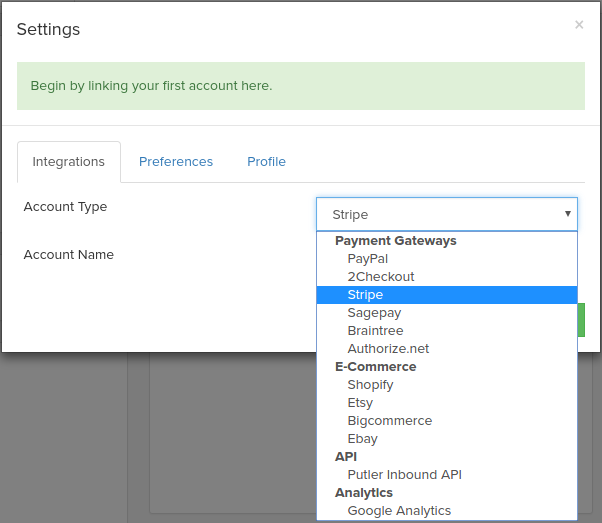Switch to the Integrations tab
Image resolution: width=602 pixels, height=523 pixels.
[x=68, y=162]
